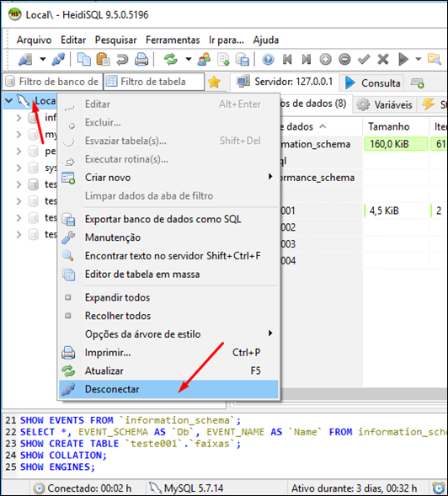The height and width of the screenshot is (496, 448).
Task: Click the run query play icon
Action: point(403,59)
